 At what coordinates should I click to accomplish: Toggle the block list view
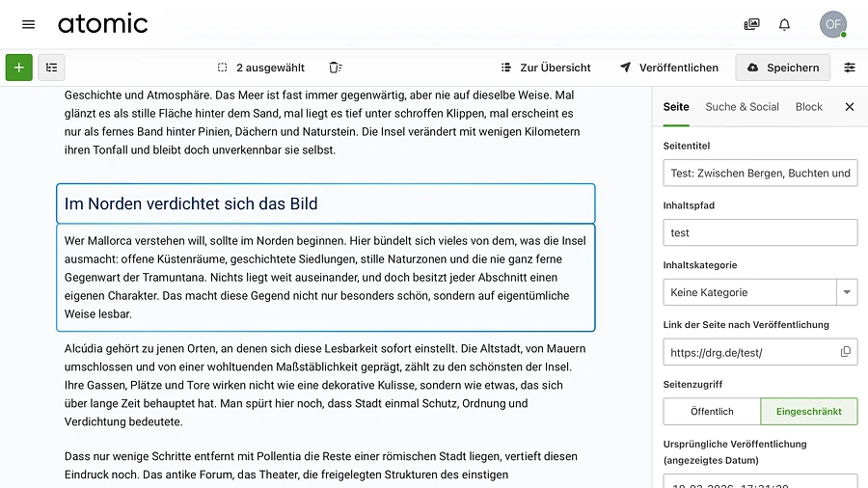click(51, 68)
